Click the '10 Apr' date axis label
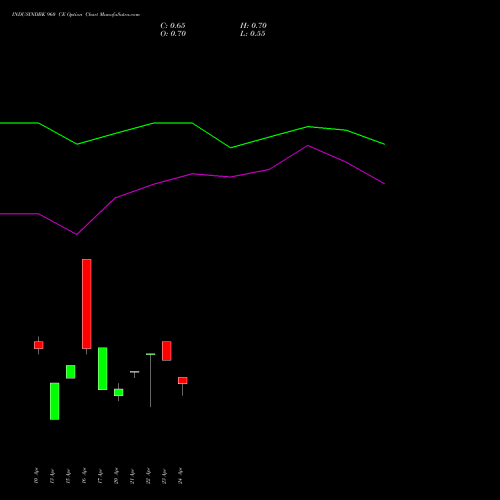This screenshot has width=500, height=500. [36, 476]
